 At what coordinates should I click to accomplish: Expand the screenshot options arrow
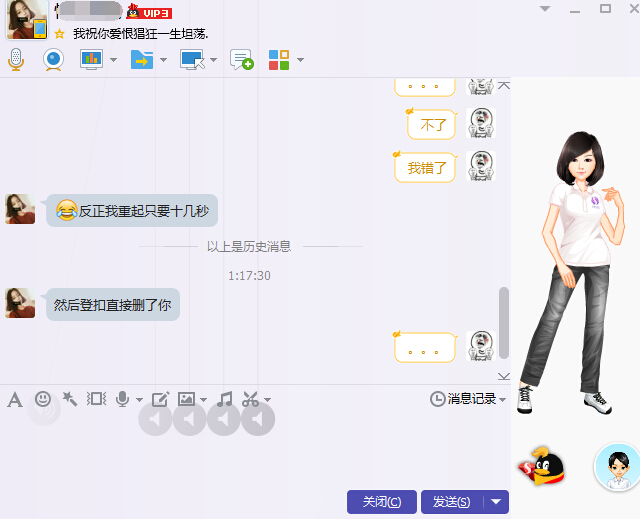[267, 400]
